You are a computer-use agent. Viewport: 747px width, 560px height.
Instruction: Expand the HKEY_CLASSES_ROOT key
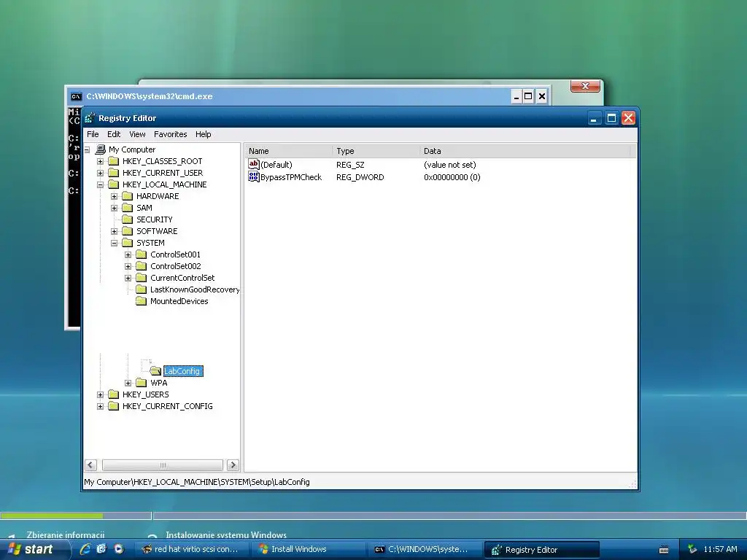coord(100,161)
